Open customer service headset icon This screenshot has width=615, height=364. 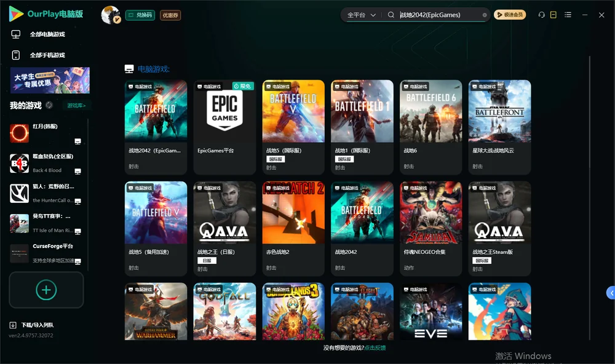pos(542,15)
